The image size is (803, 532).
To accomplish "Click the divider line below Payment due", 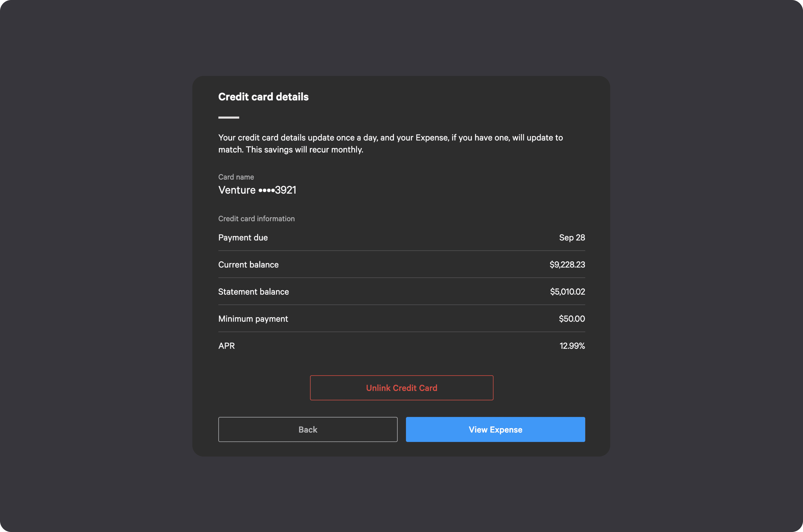I will point(402,251).
